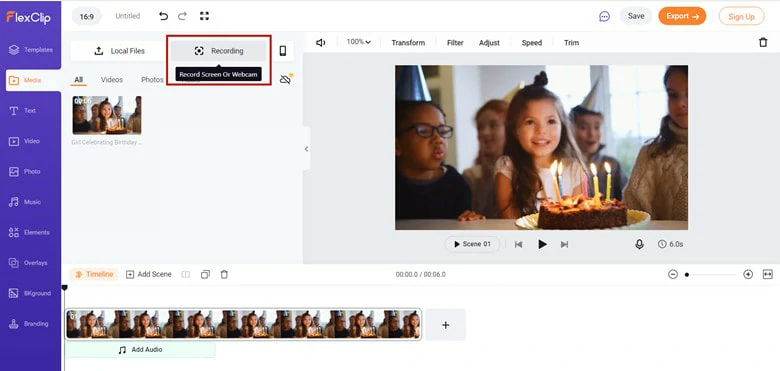Adjust the timeline zoom slider

pos(710,275)
